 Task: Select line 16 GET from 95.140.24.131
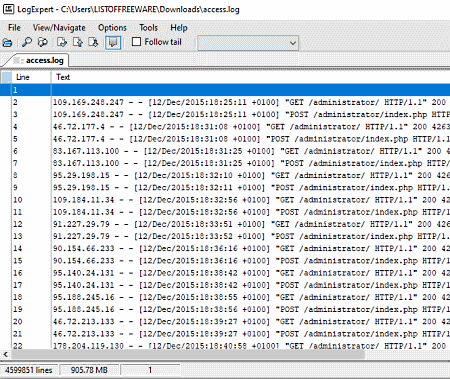(225, 273)
